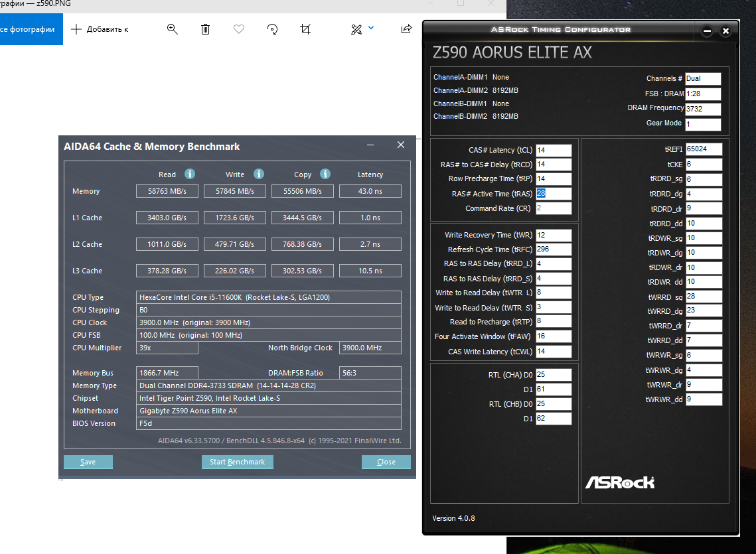Image resolution: width=756 pixels, height=554 pixels.
Task: Click the CPU Type field i5-11600K
Action: tap(269, 297)
